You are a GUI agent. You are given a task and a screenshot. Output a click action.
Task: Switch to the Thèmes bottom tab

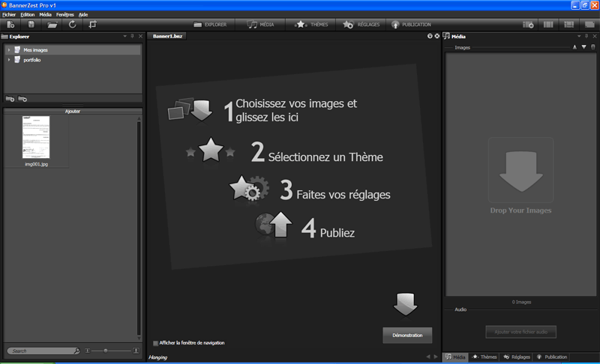[x=484, y=357]
